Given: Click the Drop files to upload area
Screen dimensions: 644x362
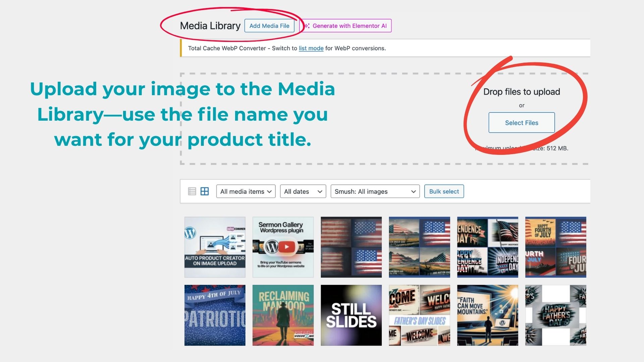Looking at the screenshot, I should (x=521, y=92).
